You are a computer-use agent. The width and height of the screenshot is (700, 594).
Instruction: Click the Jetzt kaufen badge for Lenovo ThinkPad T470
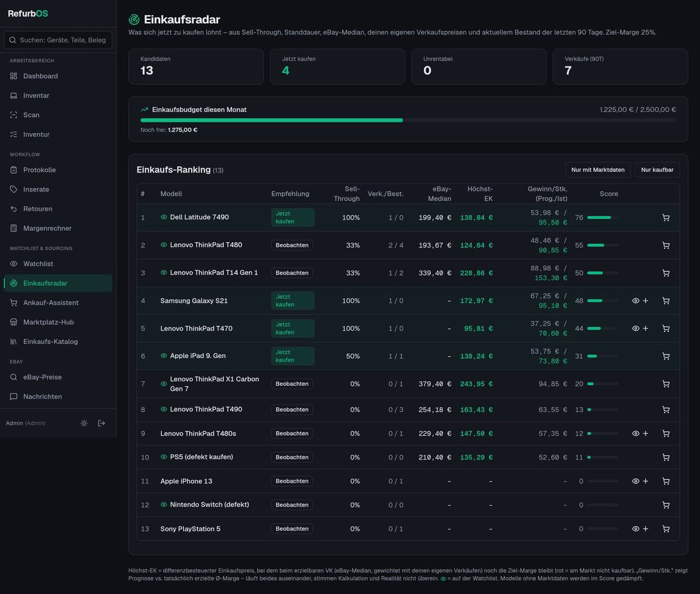point(292,328)
